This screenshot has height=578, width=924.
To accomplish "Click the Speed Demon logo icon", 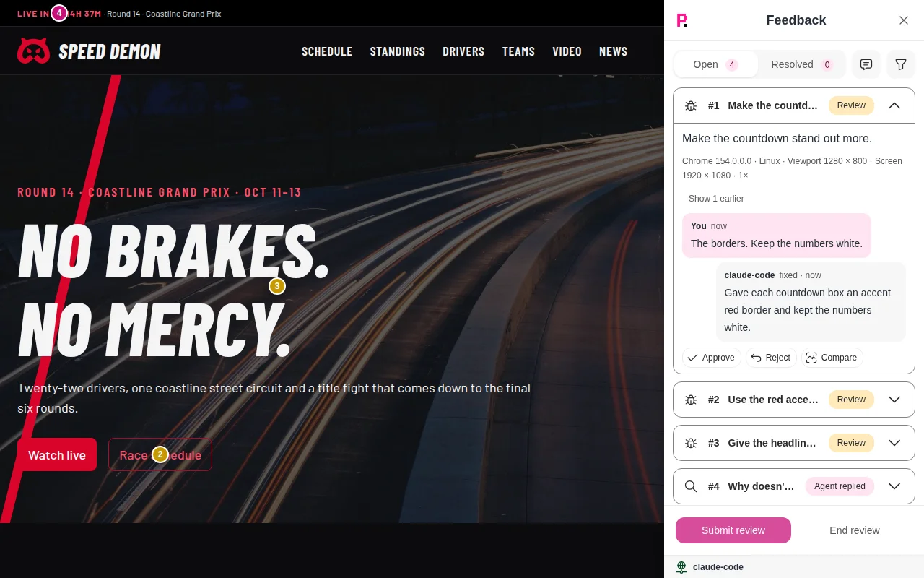I will (x=33, y=51).
